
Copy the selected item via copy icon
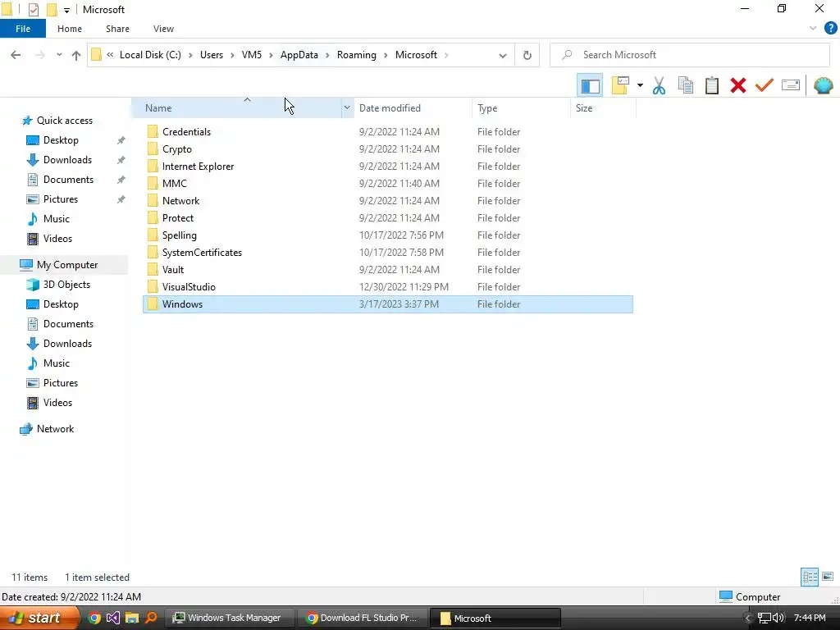pyautogui.click(x=686, y=85)
